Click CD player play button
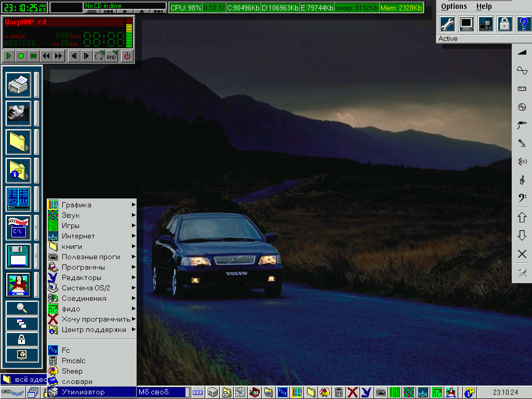The width and height of the screenshot is (532, 399). pos(125,11)
